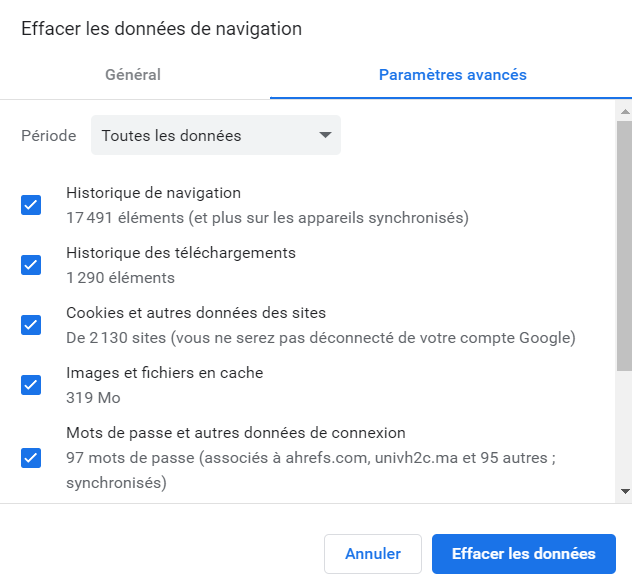Click the Cookies et autres données label
The image size is (632, 583).
pos(196,313)
